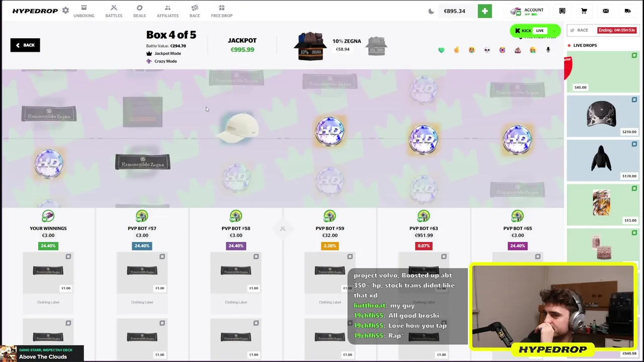Open the Affiliates menu

pyautogui.click(x=168, y=11)
